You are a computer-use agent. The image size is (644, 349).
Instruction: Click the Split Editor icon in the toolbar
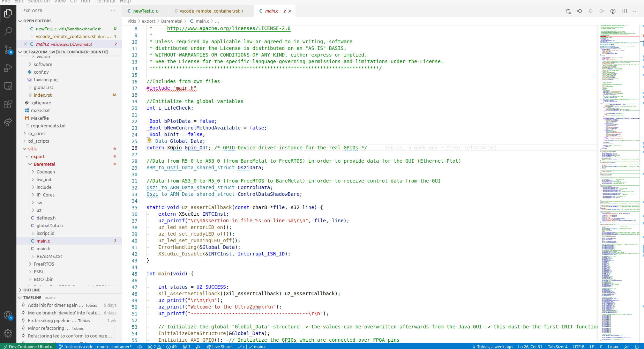pyautogui.click(x=624, y=11)
